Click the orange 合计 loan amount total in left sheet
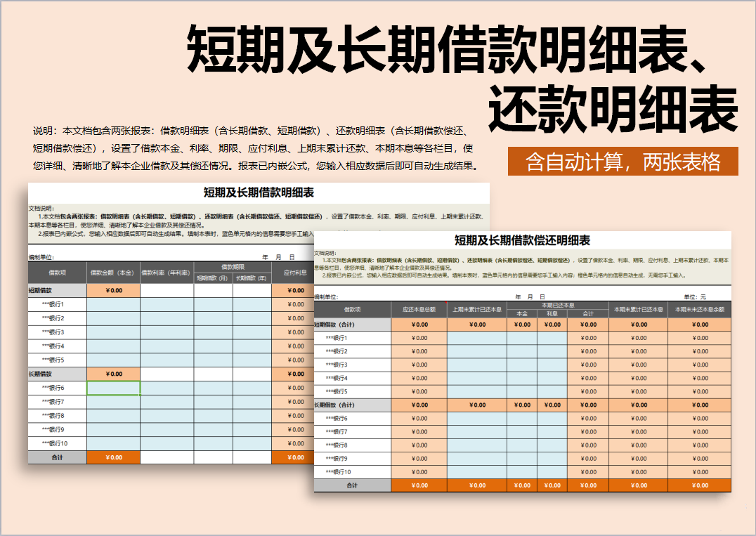The width and height of the screenshot is (756, 536). tap(113, 457)
